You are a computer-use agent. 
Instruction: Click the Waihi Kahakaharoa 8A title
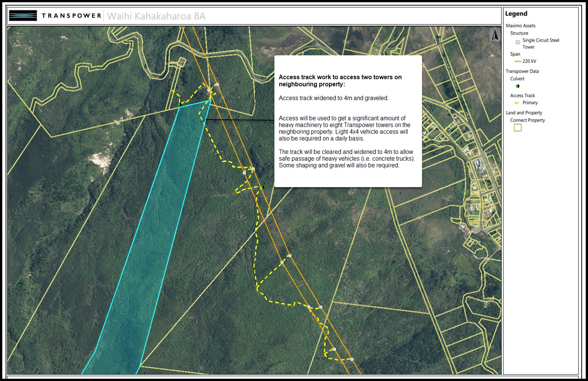coord(156,16)
